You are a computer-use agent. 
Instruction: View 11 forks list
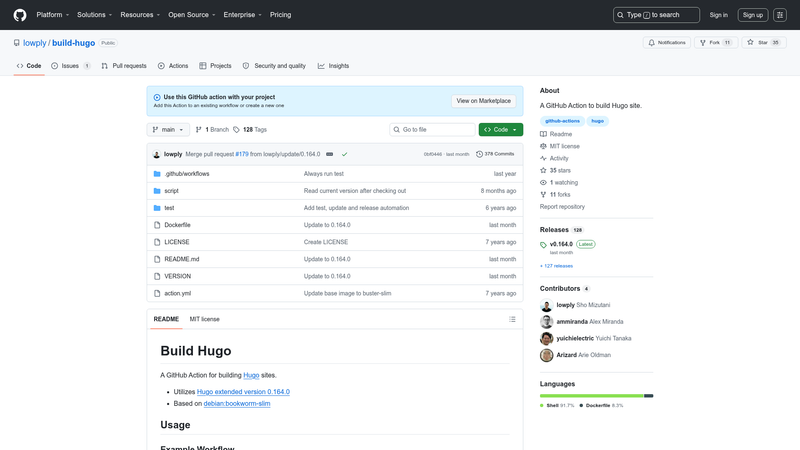pyautogui.click(x=560, y=195)
